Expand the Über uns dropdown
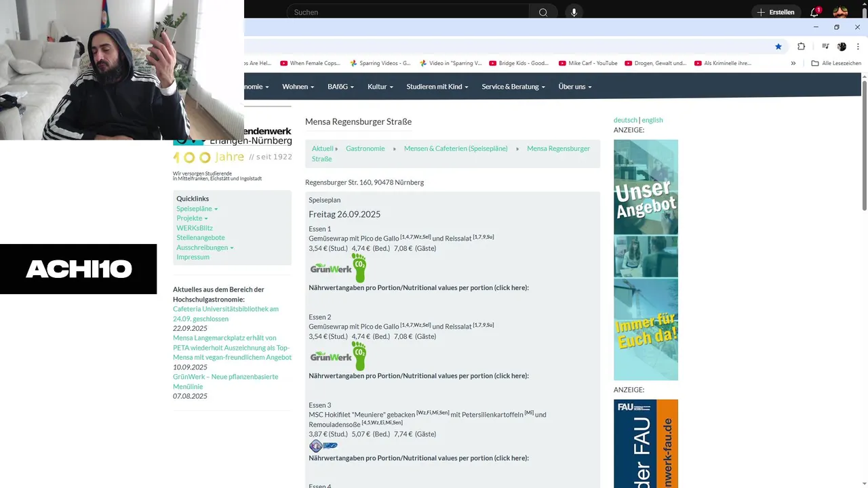868x488 pixels. tap(575, 87)
